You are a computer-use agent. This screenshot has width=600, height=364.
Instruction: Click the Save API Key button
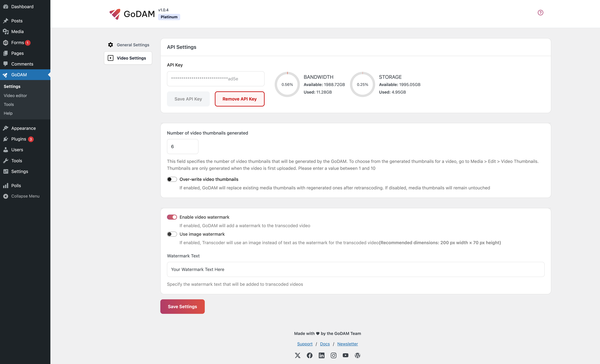point(188,99)
